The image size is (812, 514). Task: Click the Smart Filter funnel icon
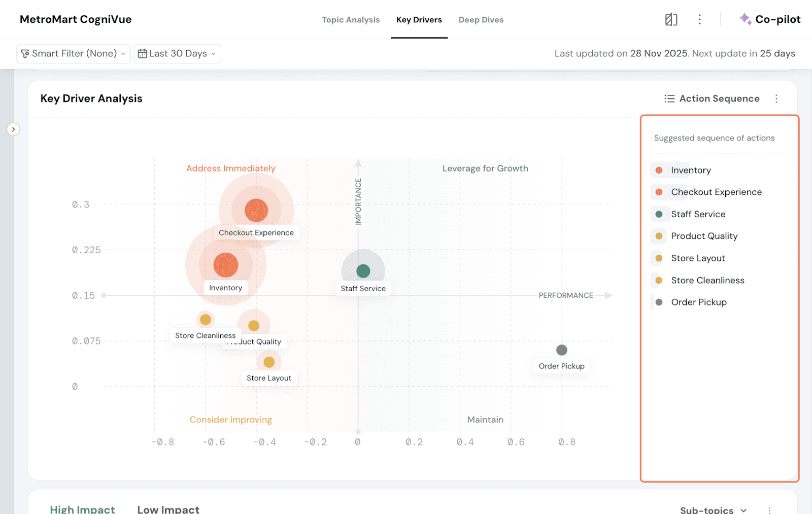[x=25, y=54]
